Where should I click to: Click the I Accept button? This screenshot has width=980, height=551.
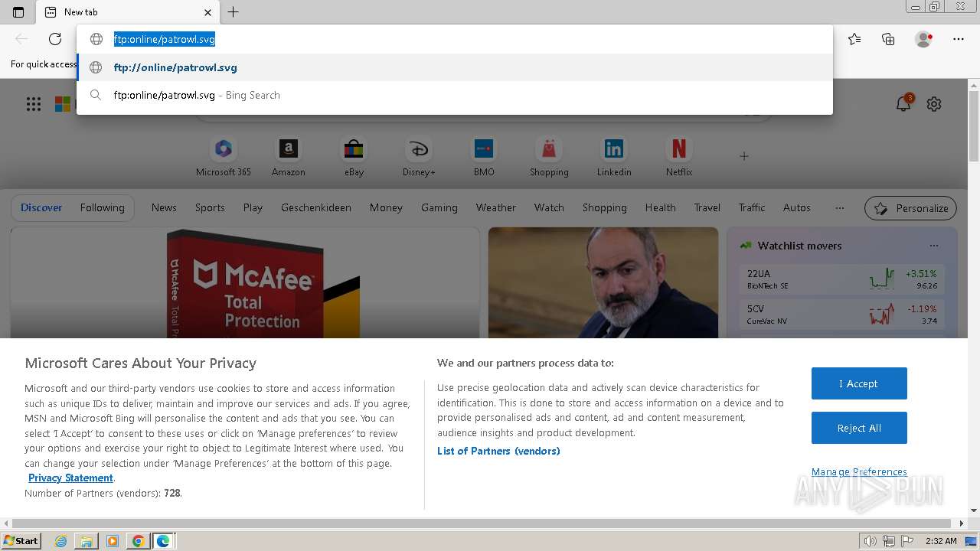(859, 383)
